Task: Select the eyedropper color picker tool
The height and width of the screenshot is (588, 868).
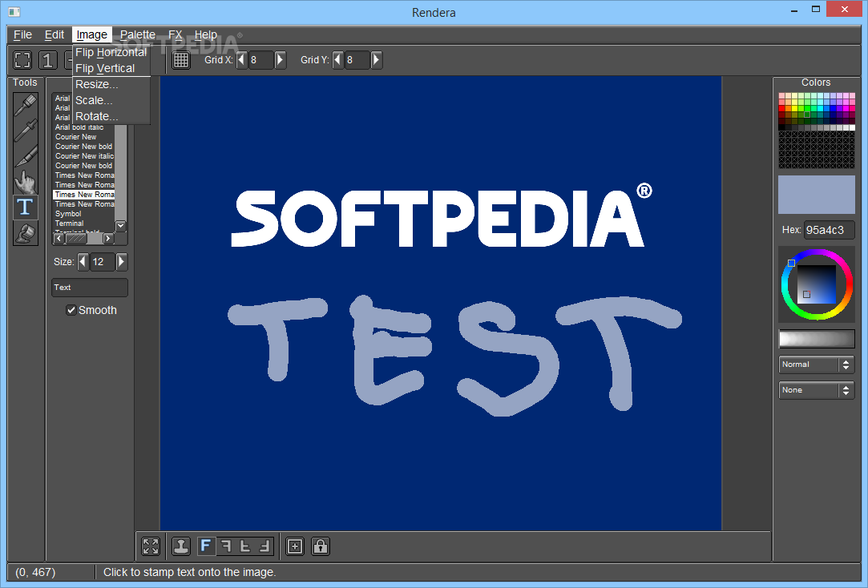Action: (x=26, y=130)
